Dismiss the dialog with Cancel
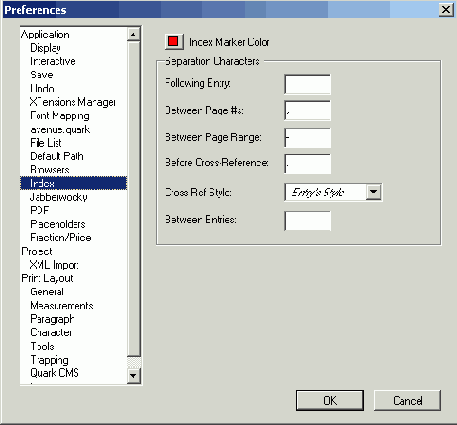Screen dimensions: 457x425 pyautogui.click(x=407, y=400)
